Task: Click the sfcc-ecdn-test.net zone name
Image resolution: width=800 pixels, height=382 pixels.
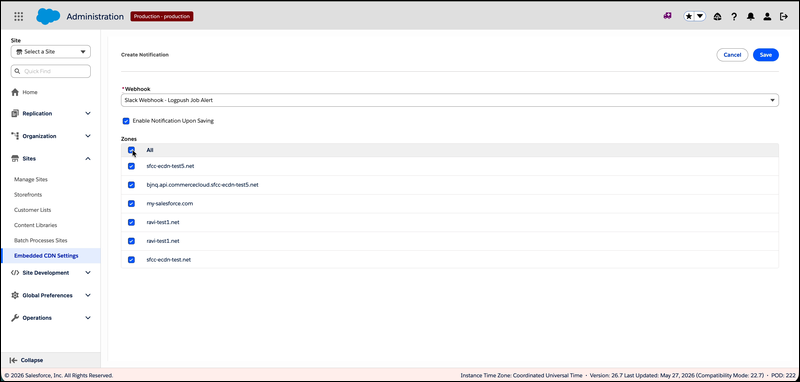Action: (x=168, y=260)
